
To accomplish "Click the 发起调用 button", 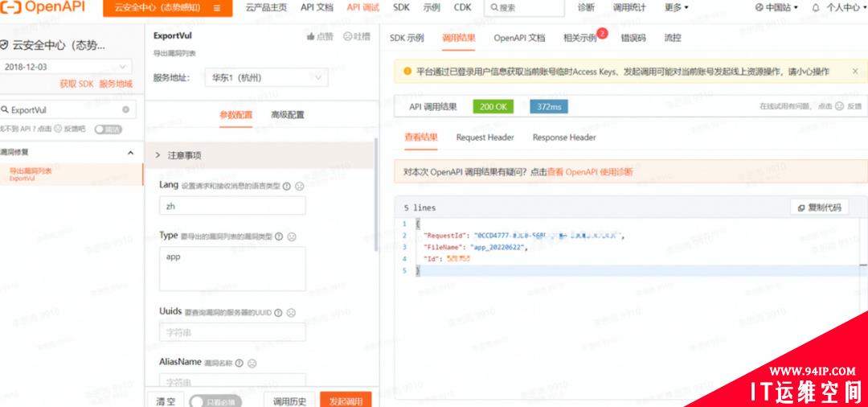I will tap(346, 401).
